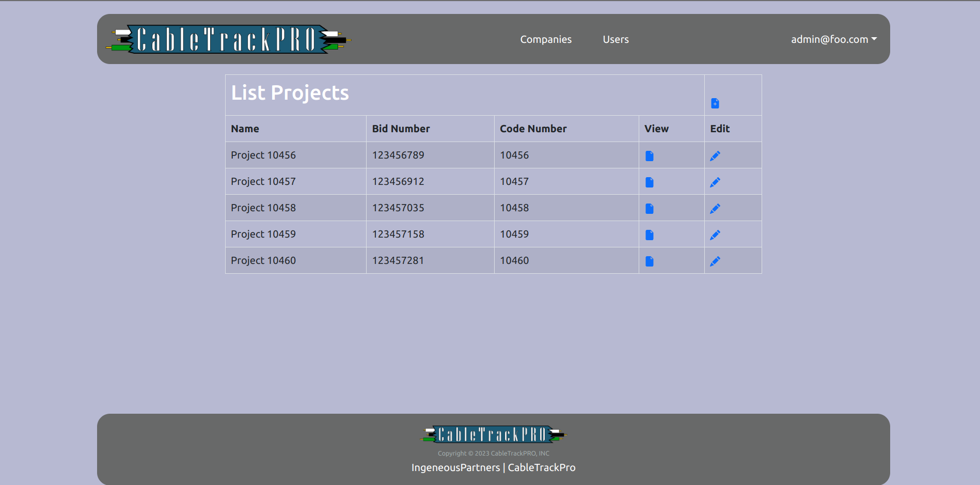
Task: Select code number 10460 cell
Action: click(566, 260)
